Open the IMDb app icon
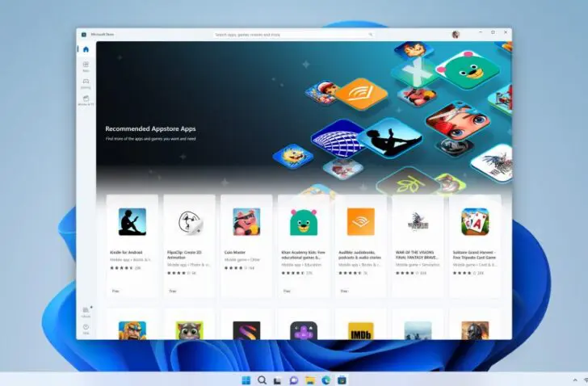This screenshot has width=588, height=386. tap(361, 330)
